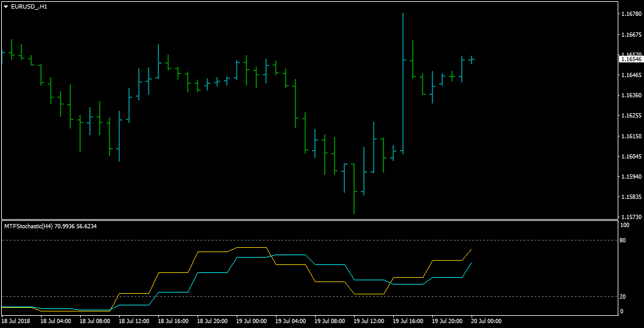Click price scale value 1.16255
This screenshot has width=644, height=328.
632,116
